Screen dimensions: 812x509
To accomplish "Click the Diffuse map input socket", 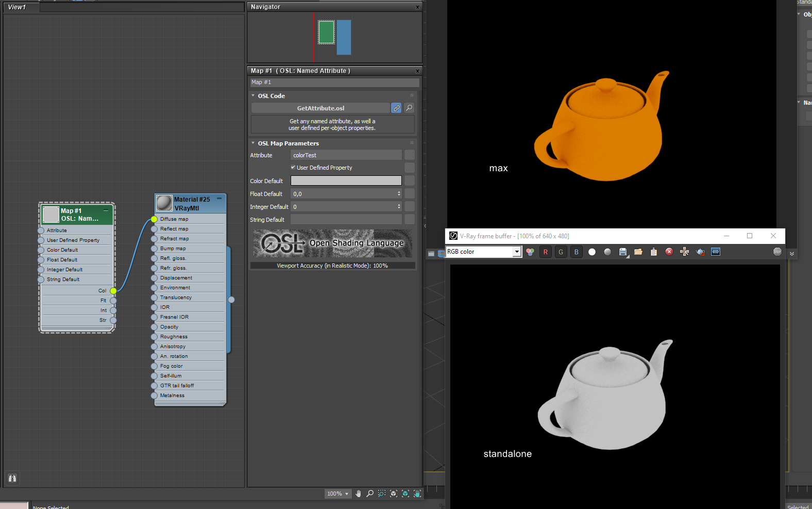I will [x=154, y=219].
